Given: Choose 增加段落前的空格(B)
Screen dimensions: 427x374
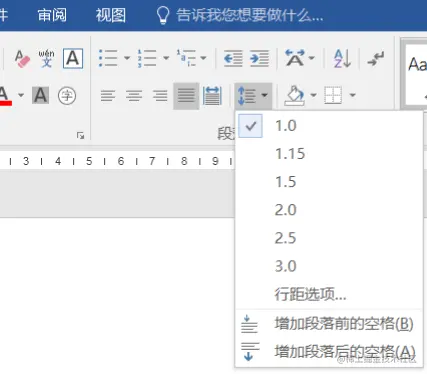Looking at the screenshot, I should 329,324.
